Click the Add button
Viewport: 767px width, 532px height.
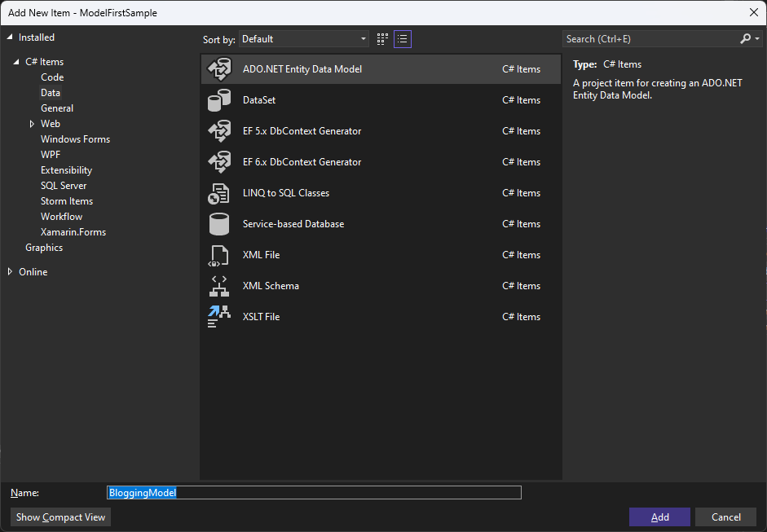(659, 517)
